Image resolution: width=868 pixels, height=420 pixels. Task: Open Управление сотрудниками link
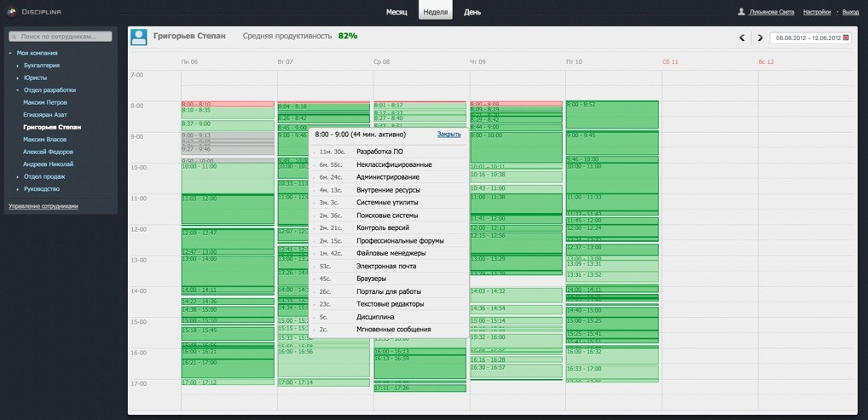[43, 206]
